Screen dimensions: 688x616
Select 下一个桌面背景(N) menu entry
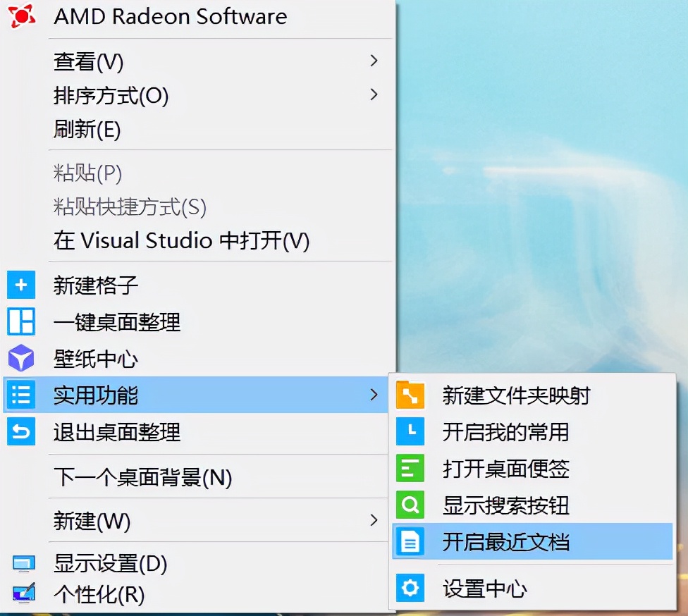pyautogui.click(x=142, y=478)
